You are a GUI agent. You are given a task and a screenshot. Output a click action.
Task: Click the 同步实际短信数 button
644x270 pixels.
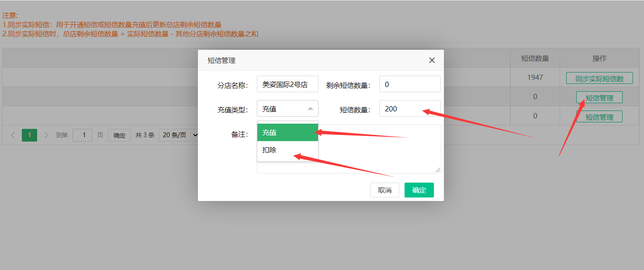pos(599,79)
